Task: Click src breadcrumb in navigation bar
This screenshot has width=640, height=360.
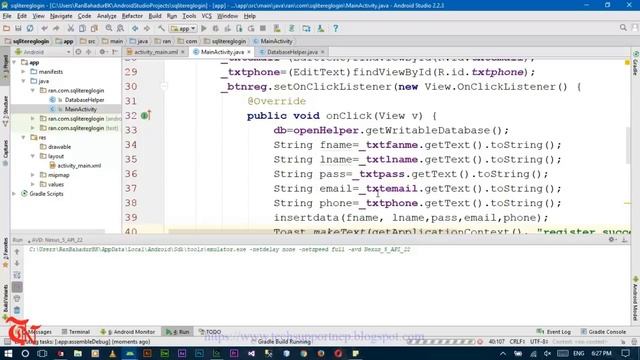Action: pyautogui.click(x=88, y=41)
